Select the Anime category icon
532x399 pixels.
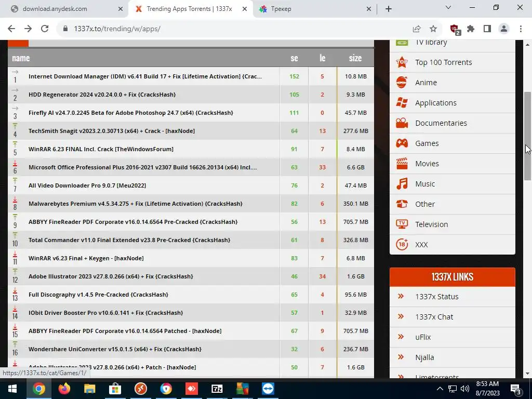(402, 83)
